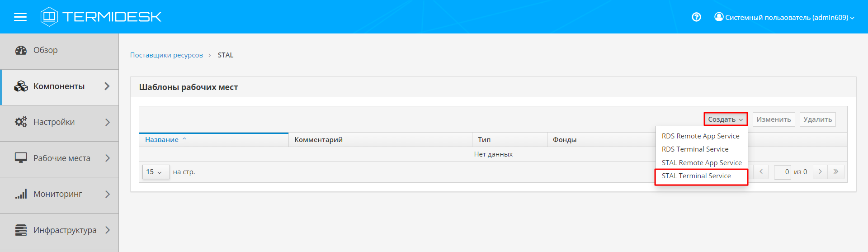Open the Системный пользователь account dropdown
Viewport: 868px width, 252px height.
point(784,17)
